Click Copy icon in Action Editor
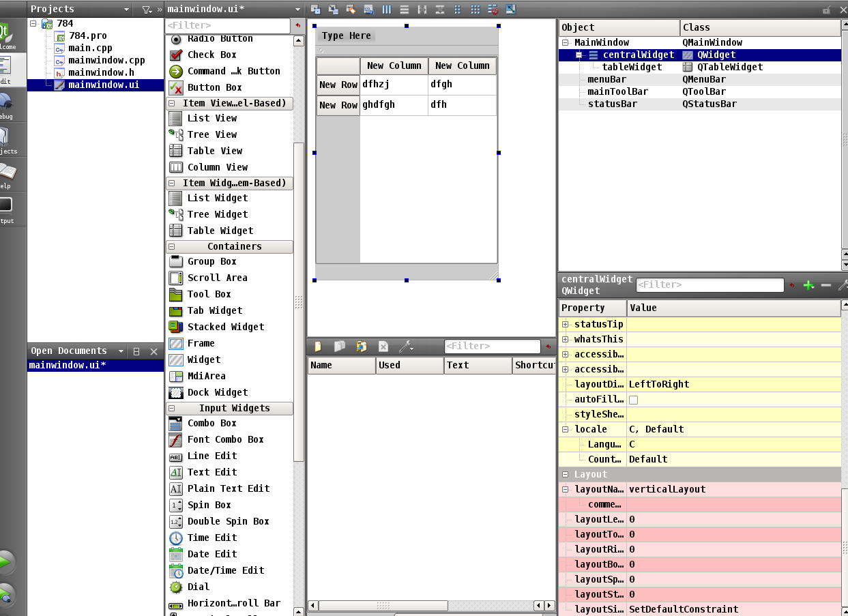Viewport: 848px width, 616px height. [339, 347]
